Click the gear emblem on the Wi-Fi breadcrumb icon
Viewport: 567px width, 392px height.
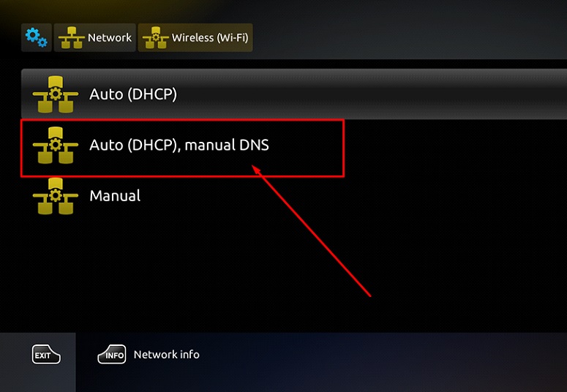click(156, 37)
